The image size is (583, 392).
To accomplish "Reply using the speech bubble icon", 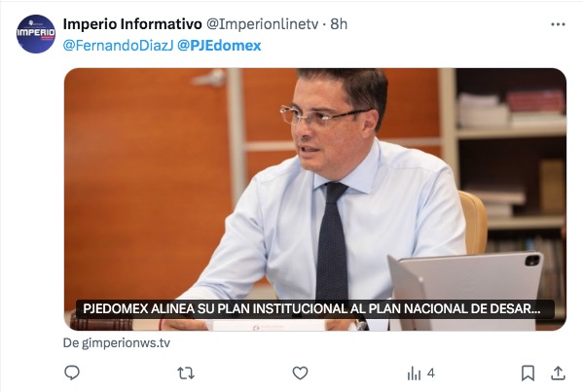I will coord(72,373).
